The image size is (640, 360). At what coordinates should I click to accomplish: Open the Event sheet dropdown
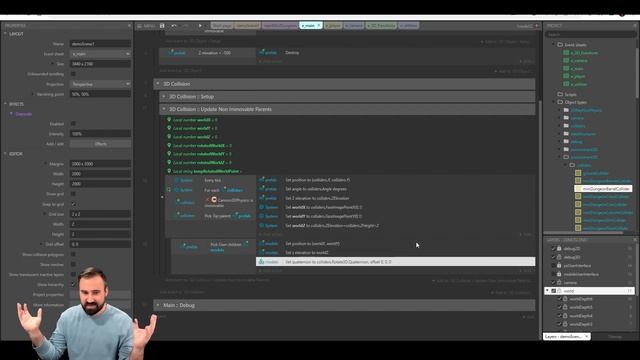[100, 54]
